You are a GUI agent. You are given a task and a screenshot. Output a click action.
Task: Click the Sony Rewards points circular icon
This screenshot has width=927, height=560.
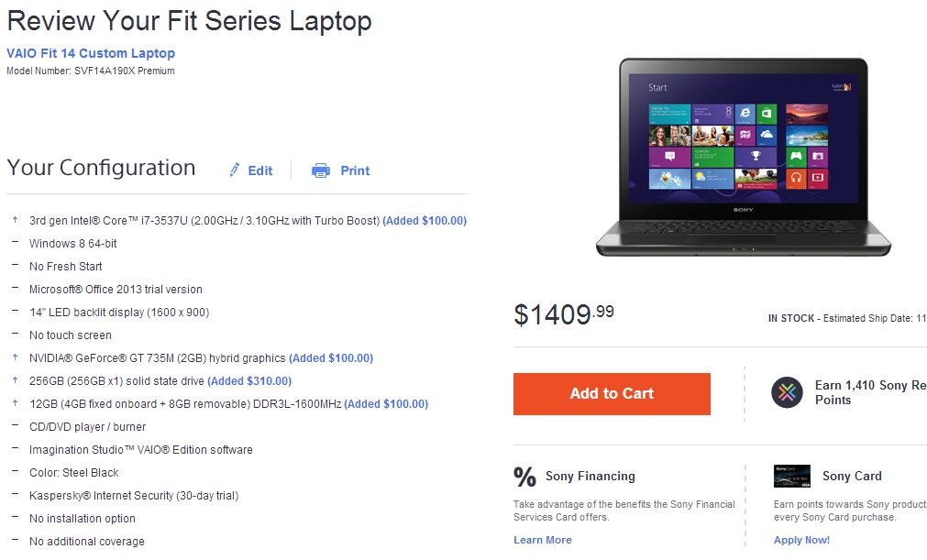pos(787,392)
